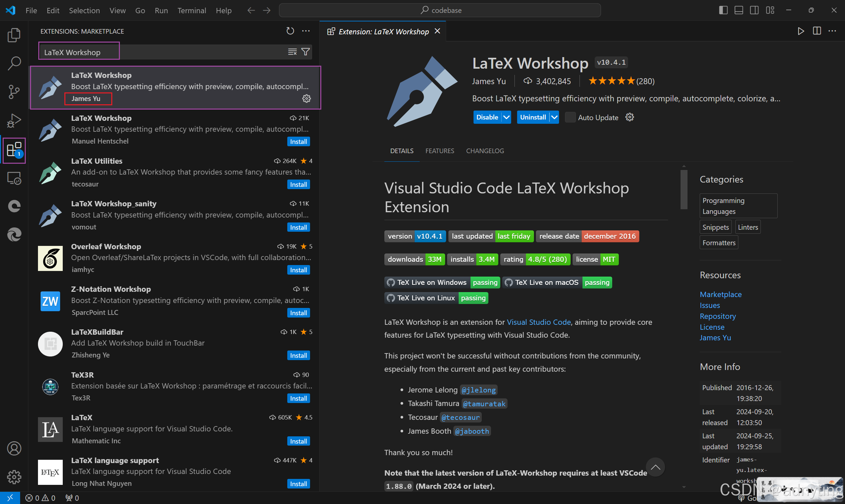Open Views and More Actions in Extensions panel
This screenshot has height=504, width=845.
coord(306,31)
